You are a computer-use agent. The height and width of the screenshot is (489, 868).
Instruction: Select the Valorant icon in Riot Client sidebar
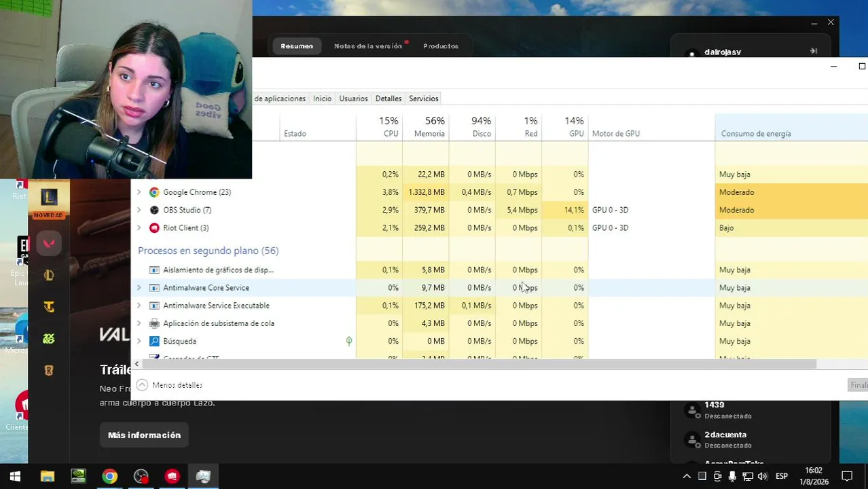tap(49, 243)
